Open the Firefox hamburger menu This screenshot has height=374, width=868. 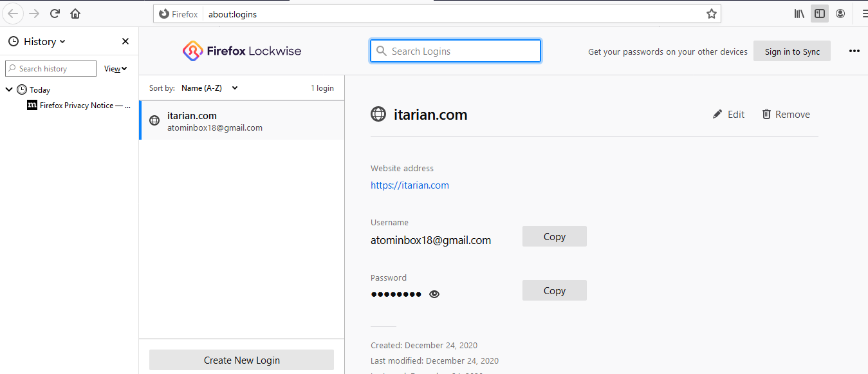click(x=863, y=14)
